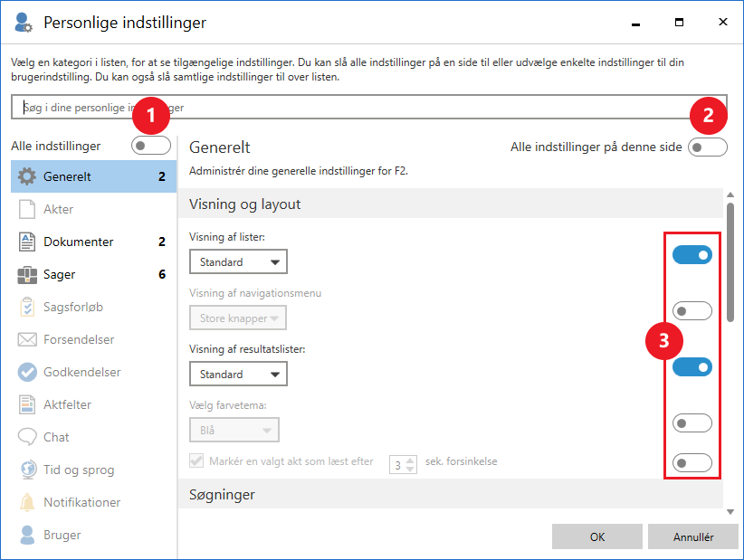This screenshot has width=744, height=560.
Task: Open the Visning af resultatslister dropdown
Action: [x=238, y=374]
